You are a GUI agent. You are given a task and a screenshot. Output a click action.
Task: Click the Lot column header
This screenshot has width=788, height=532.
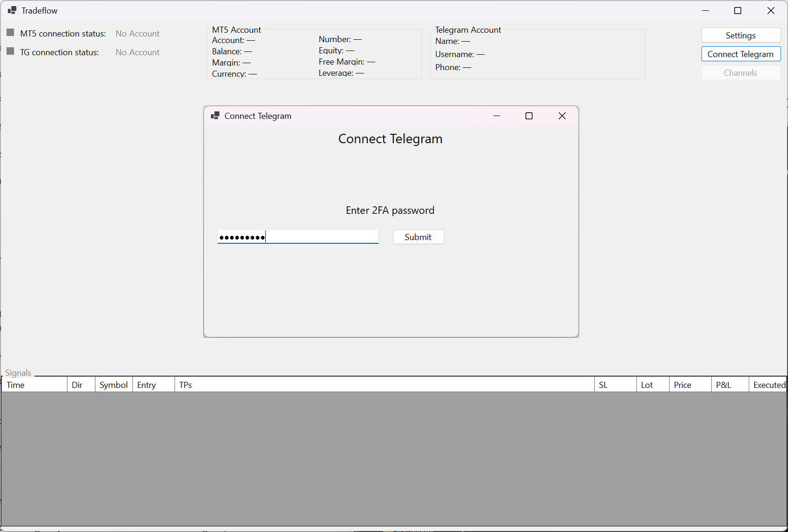point(653,385)
